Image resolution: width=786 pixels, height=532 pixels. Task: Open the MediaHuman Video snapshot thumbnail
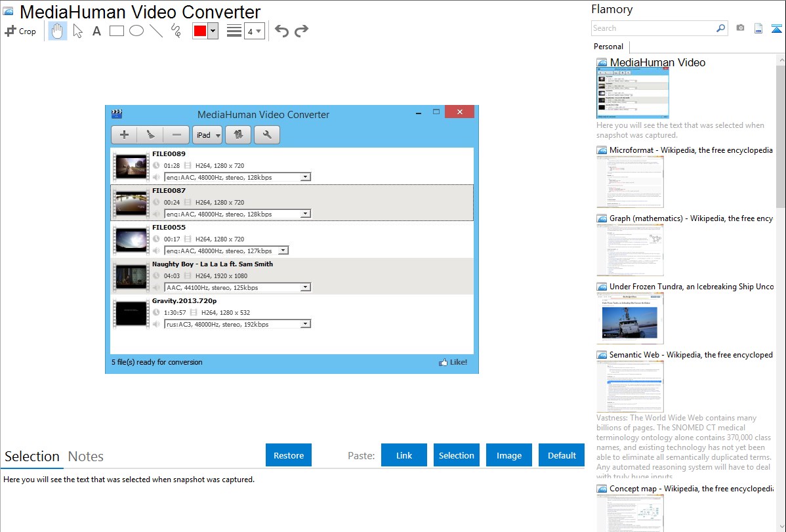(632, 94)
